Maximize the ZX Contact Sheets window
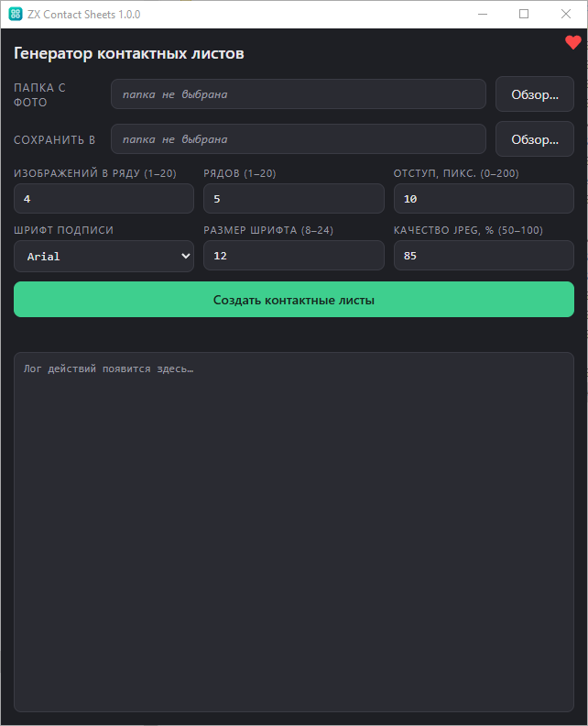This screenshot has height=726, width=588. pyautogui.click(x=524, y=14)
